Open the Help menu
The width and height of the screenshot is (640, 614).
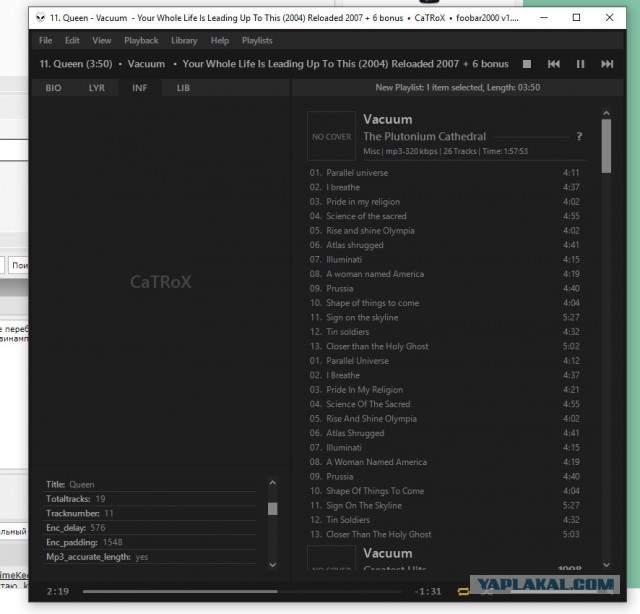coord(220,40)
